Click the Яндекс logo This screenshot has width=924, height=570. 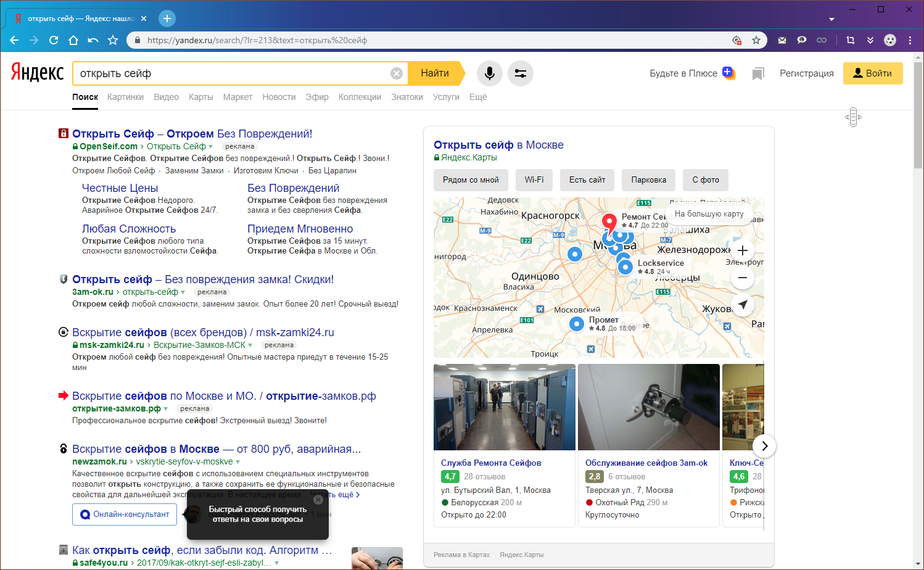[37, 73]
